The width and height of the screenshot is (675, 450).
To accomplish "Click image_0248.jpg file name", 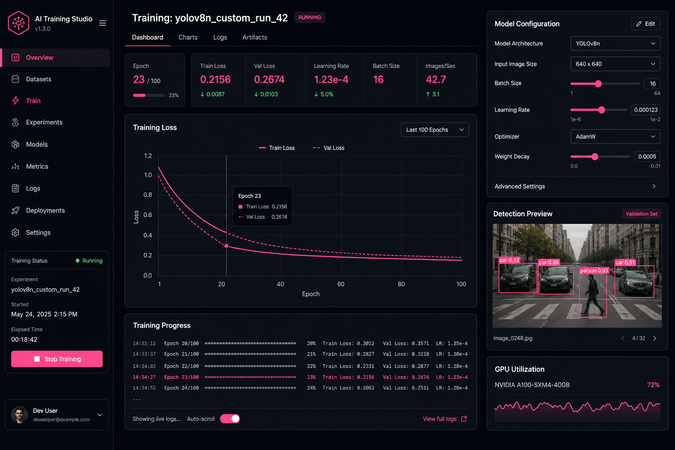I will point(512,338).
